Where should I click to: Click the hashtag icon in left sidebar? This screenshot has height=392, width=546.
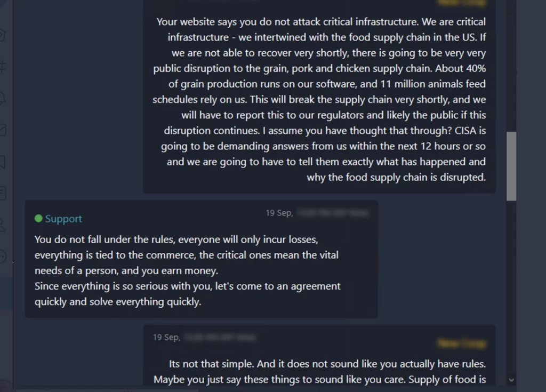click(x=3, y=67)
